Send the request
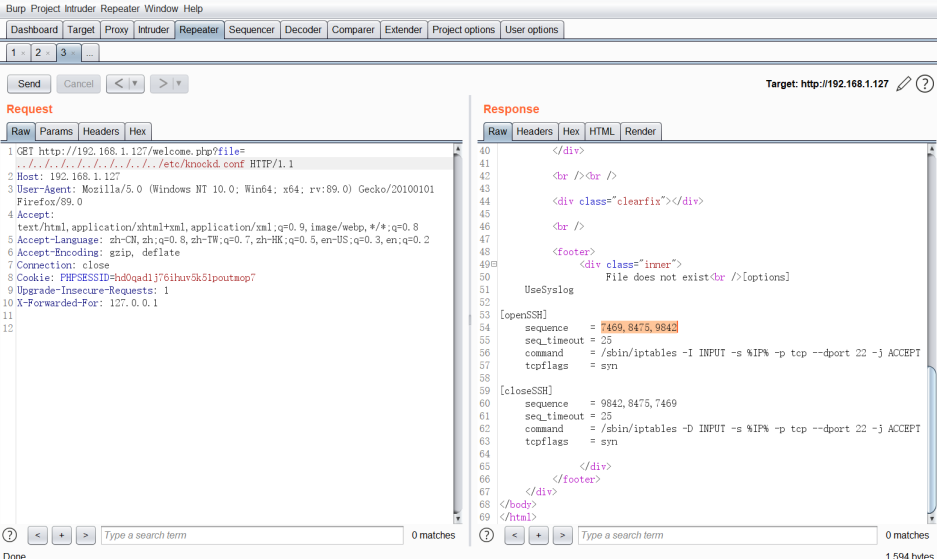This screenshot has width=937, height=559. [x=29, y=84]
